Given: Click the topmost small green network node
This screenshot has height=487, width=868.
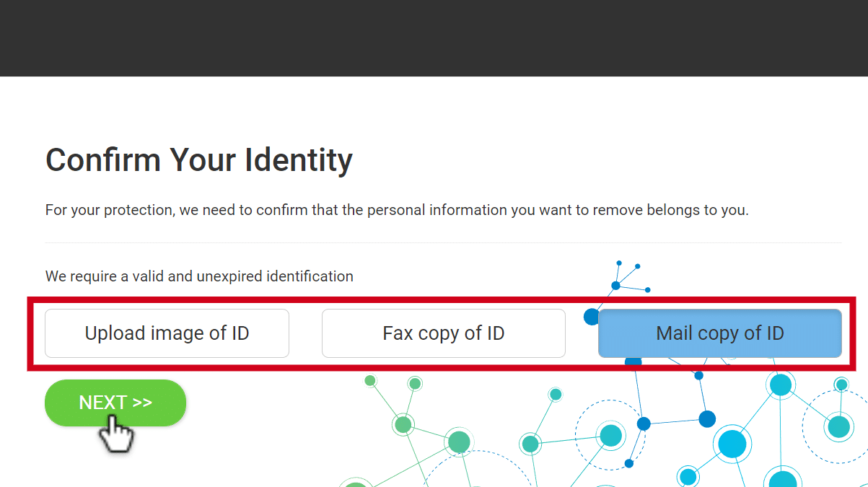Looking at the screenshot, I should coord(370,380).
